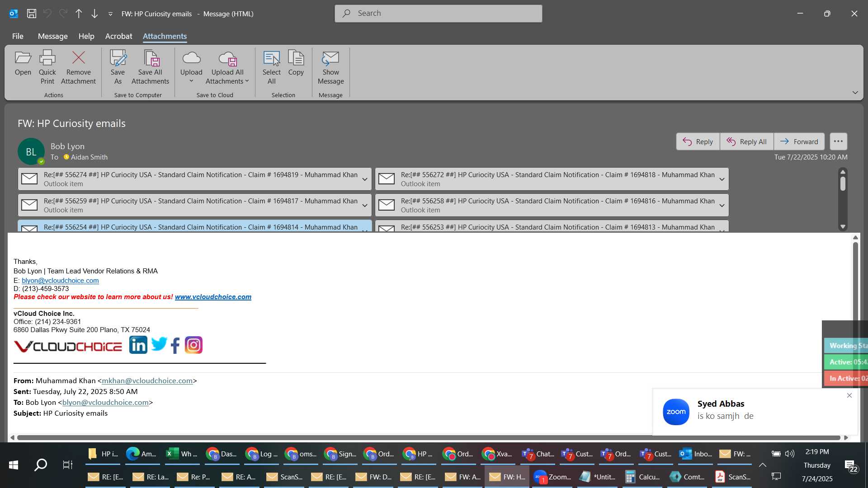Click the Undo icon in title bar
868x488 pixels.
(47, 14)
